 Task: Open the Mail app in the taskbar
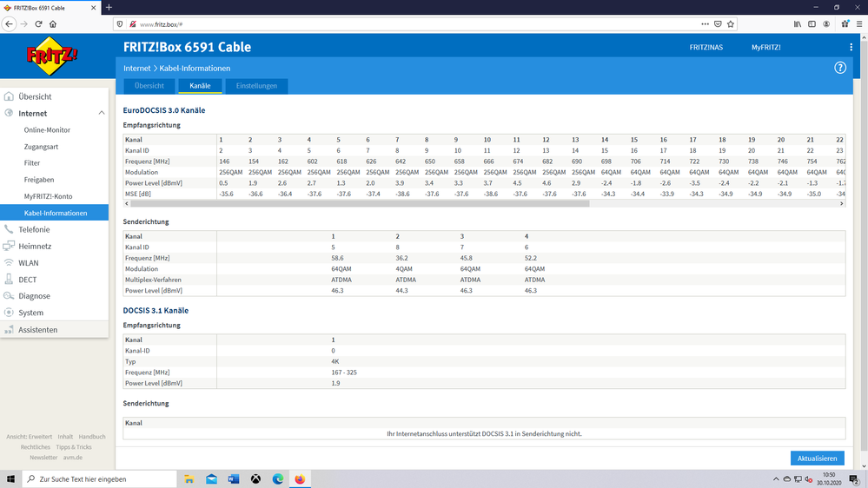coord(211,479)
